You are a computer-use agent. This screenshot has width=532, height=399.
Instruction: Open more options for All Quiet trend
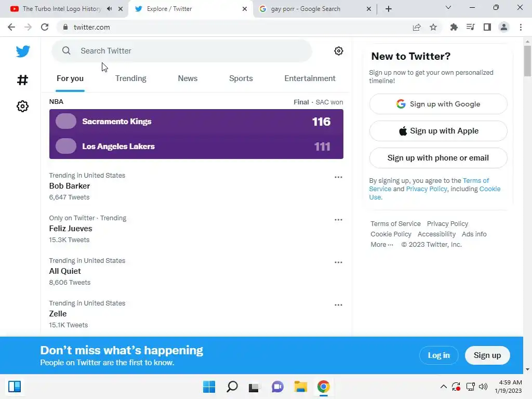[x=338, y=262]
